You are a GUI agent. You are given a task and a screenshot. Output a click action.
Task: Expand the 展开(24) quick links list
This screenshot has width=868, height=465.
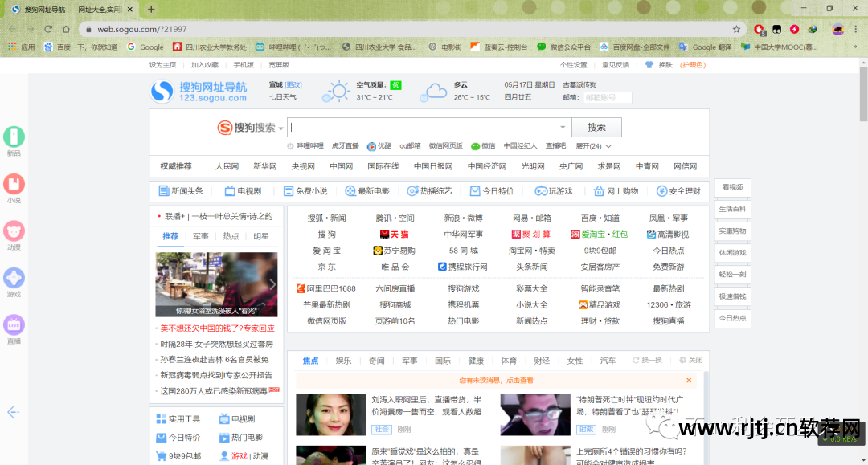point(587,146)
